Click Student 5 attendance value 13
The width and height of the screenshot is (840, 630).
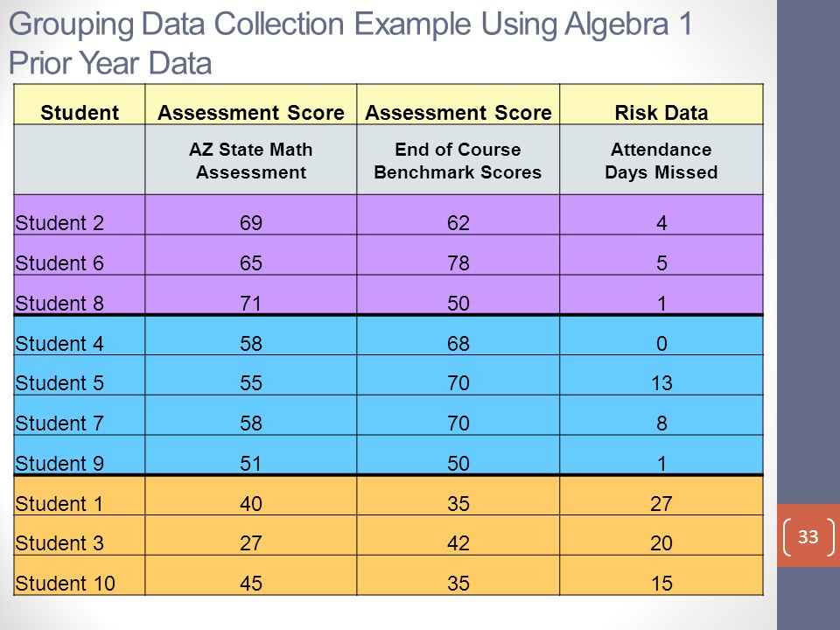[x=661, y=383]
